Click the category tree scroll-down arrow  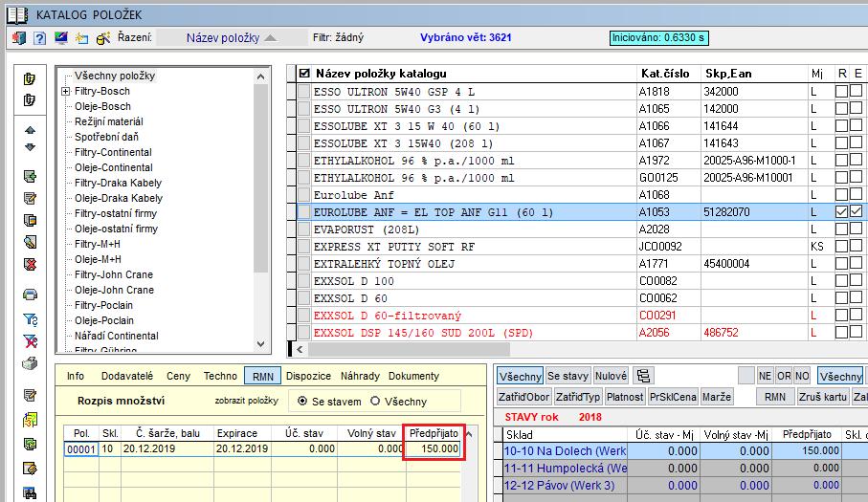tap(260, 343)
